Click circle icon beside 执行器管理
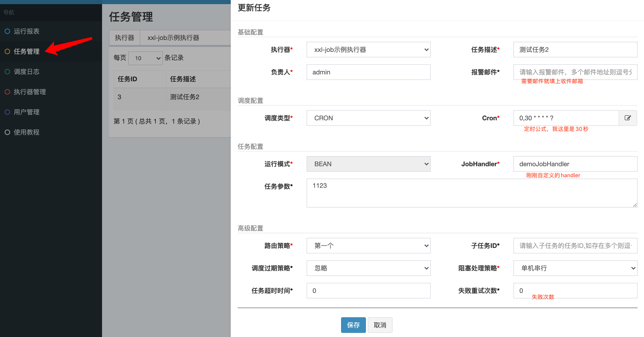The image size is (644, 337). pos(8,92)
